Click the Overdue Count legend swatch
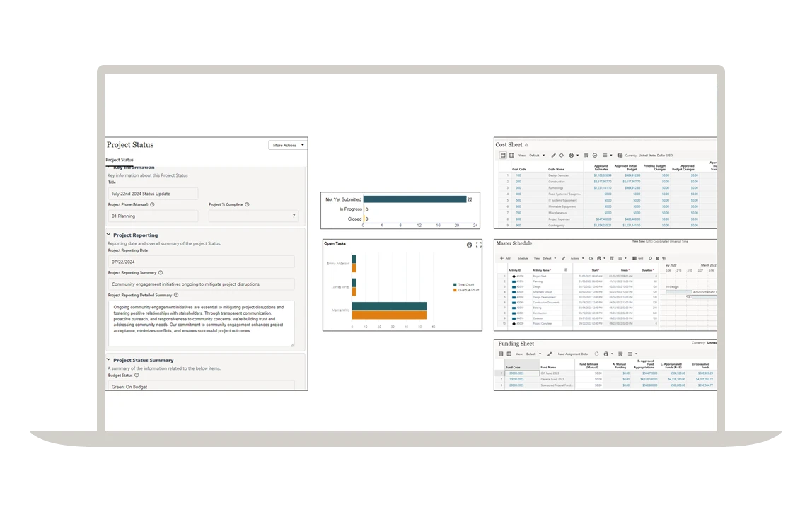The width and height of the screenshot is (812, 512). point(454,290)
